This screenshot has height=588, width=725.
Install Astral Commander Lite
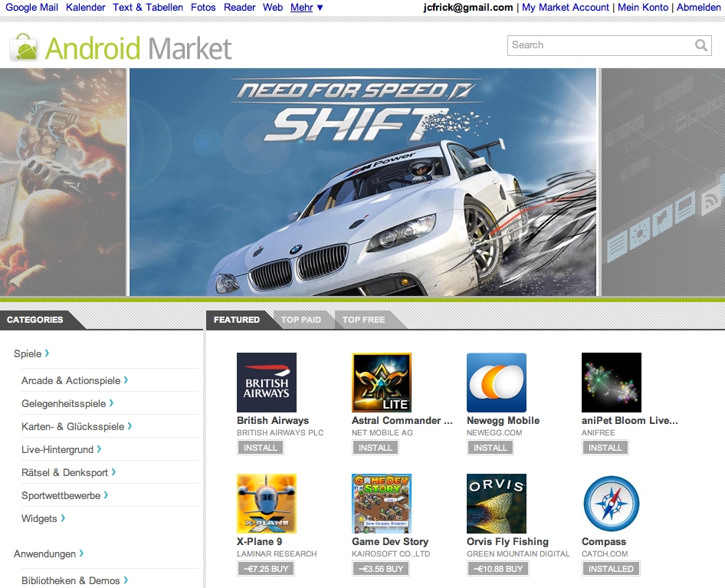(x=376, y=448)
